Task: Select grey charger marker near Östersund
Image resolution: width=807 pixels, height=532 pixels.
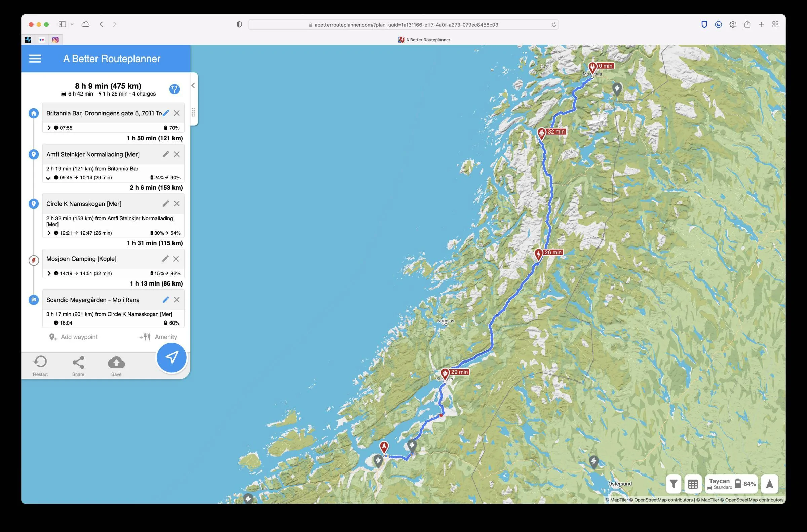Action: 593,462
